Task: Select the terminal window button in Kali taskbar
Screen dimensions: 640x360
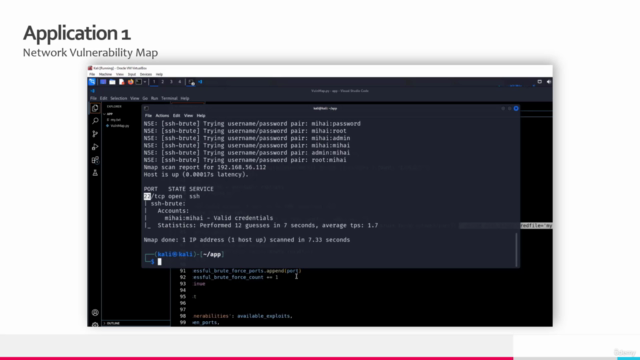Action: pyautogui.click(x=191, y=82)
